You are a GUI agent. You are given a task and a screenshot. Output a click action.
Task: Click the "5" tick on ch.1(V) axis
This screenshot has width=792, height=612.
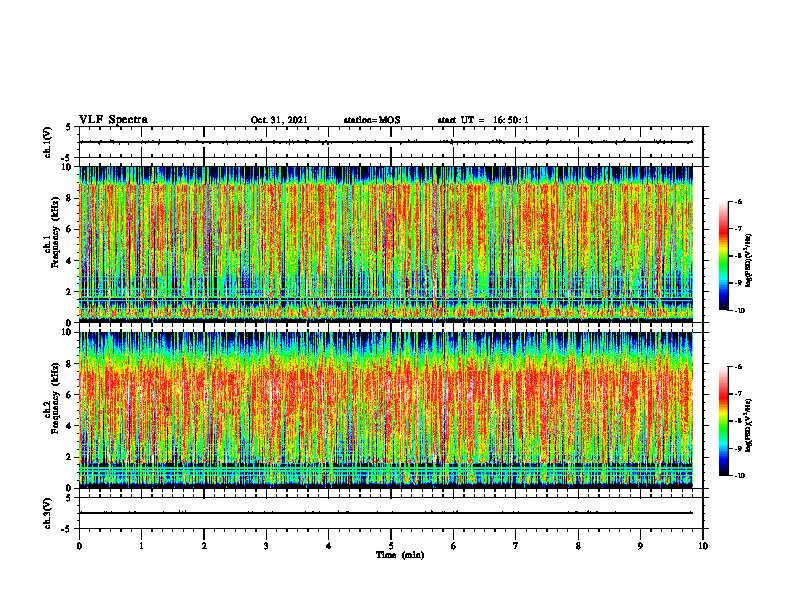pyautogui.click(x=68, y=127)
